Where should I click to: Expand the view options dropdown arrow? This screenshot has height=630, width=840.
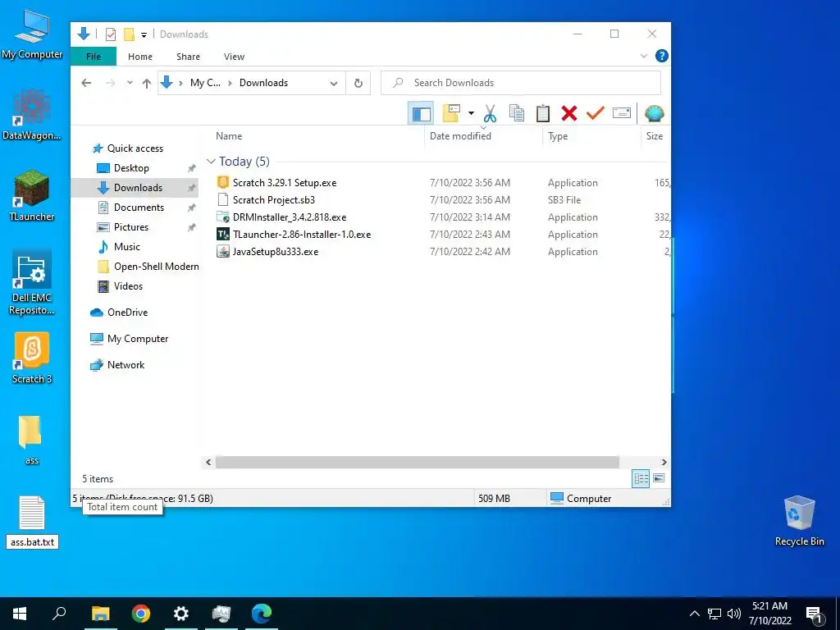tap(471, 113)
